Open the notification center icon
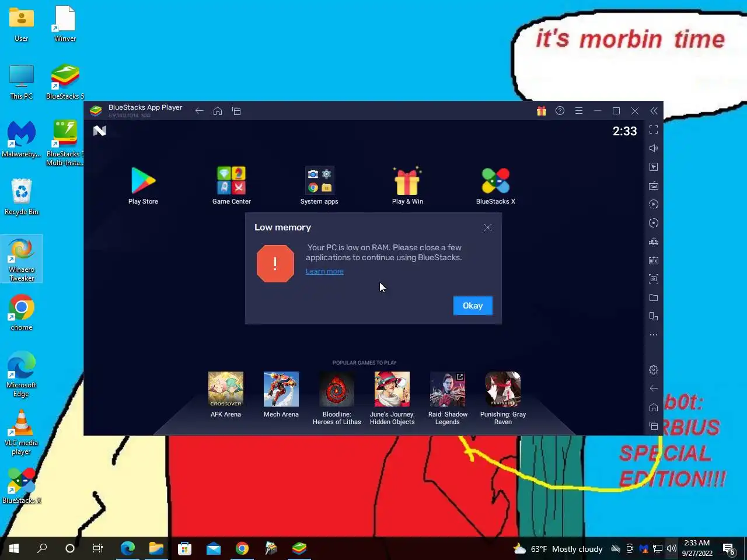The height and width of the screenshot is (560, 747). tap(729, 549)
